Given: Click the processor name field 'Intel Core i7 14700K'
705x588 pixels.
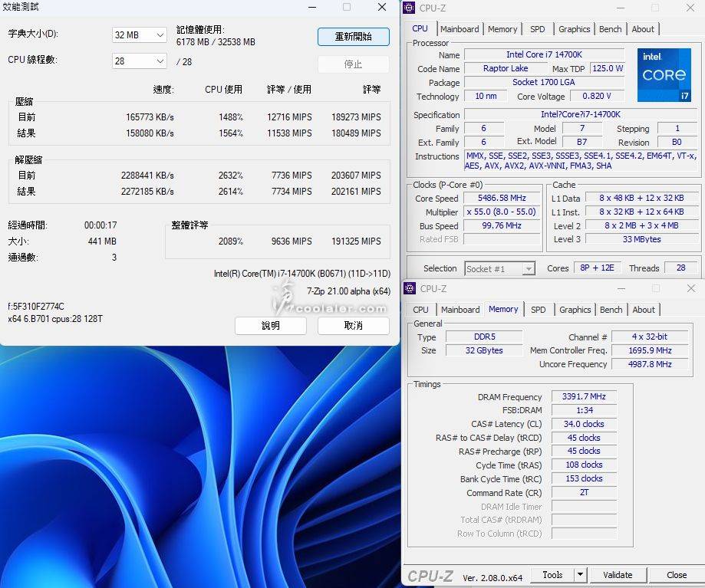Looking at the screenshot, I should (x=544, y=54).
